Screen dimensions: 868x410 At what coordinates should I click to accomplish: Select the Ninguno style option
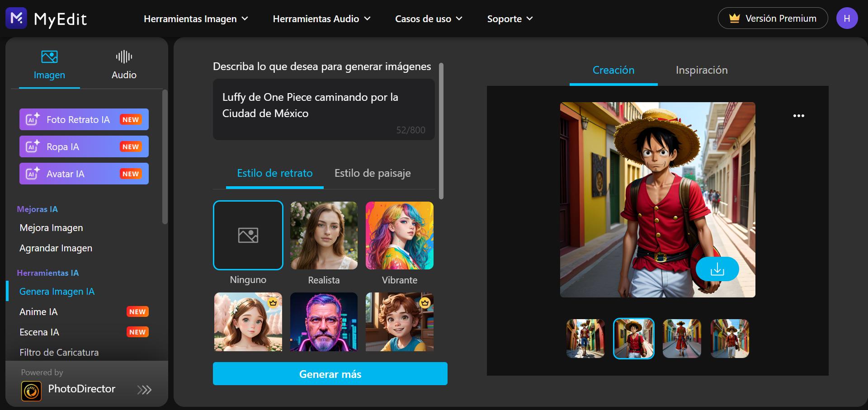248,235
